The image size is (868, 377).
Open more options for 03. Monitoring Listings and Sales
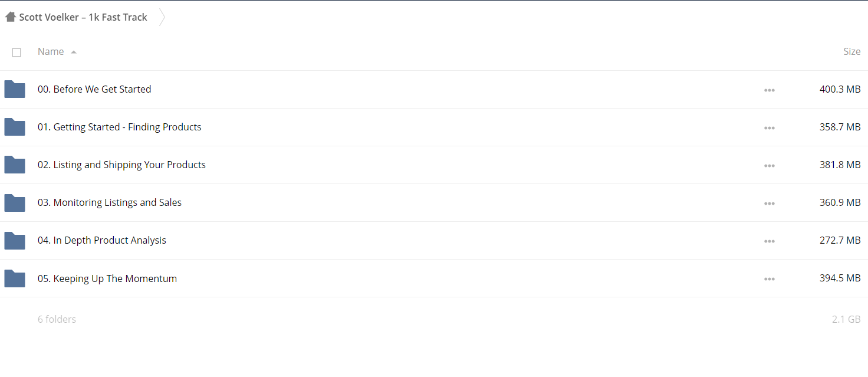(770, 204)
